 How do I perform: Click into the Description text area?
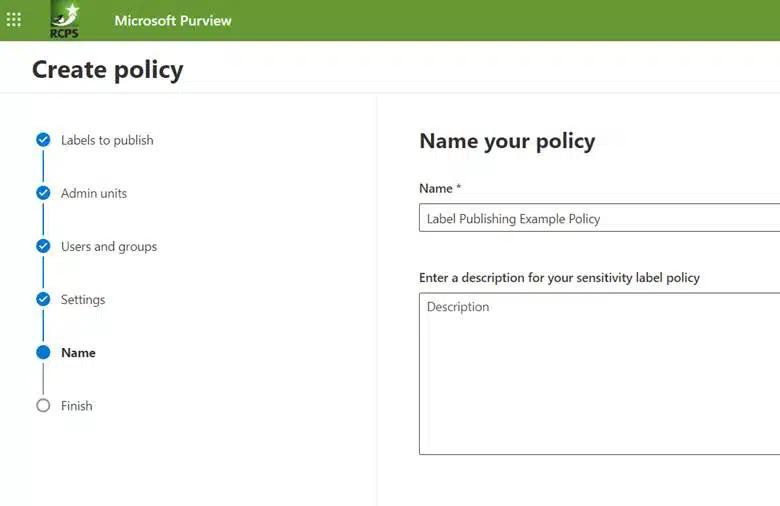599,374
